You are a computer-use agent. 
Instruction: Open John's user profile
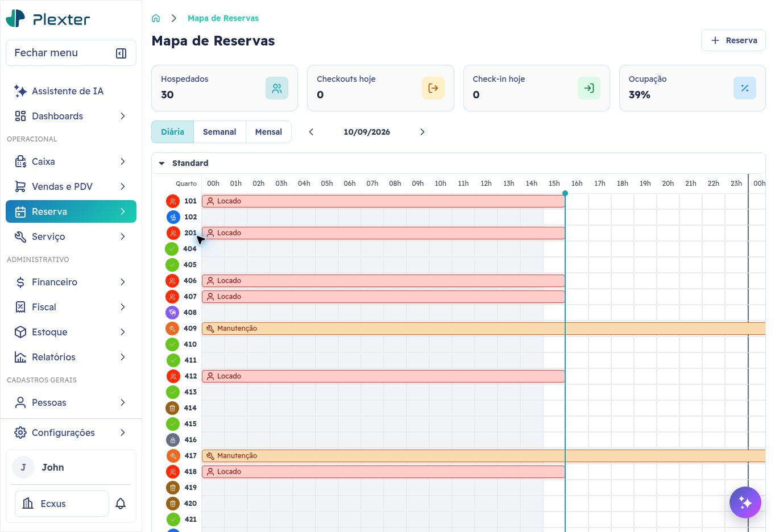click(x=71, y=467)
